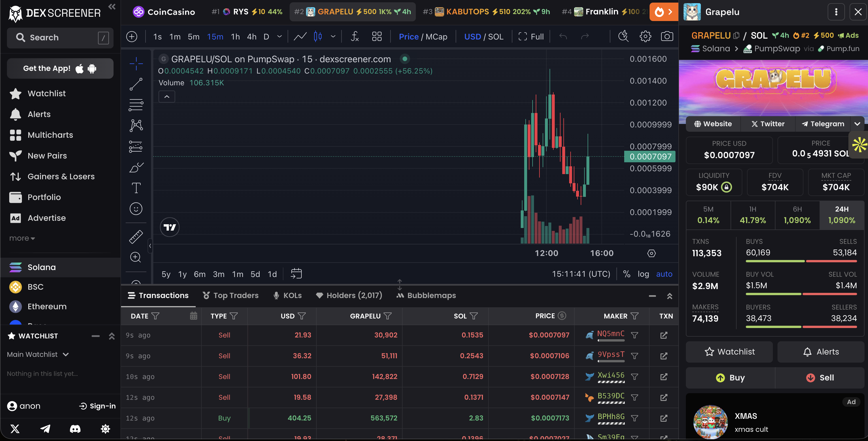
Task: Open the emoji sticker tool
Action: [136, 209]
